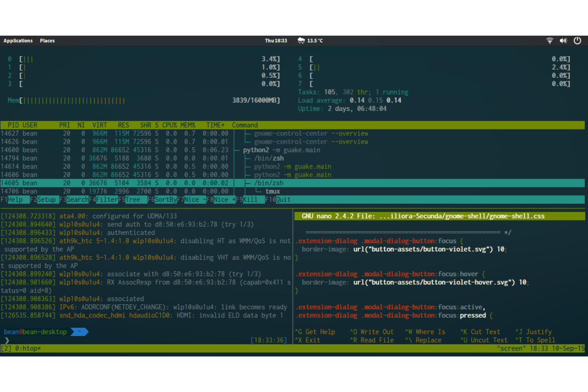Sort by MEM% column header
Viewport: 588px width, 392px height.
[188, 125]
